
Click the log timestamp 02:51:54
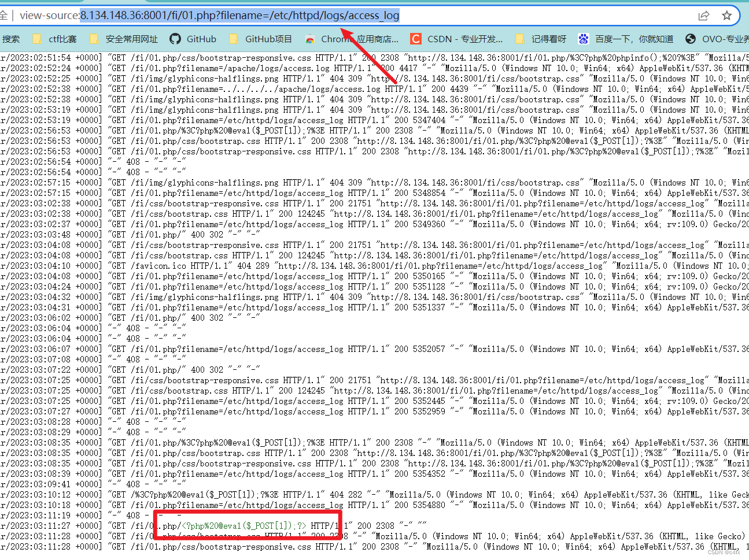tap(52, 58)
